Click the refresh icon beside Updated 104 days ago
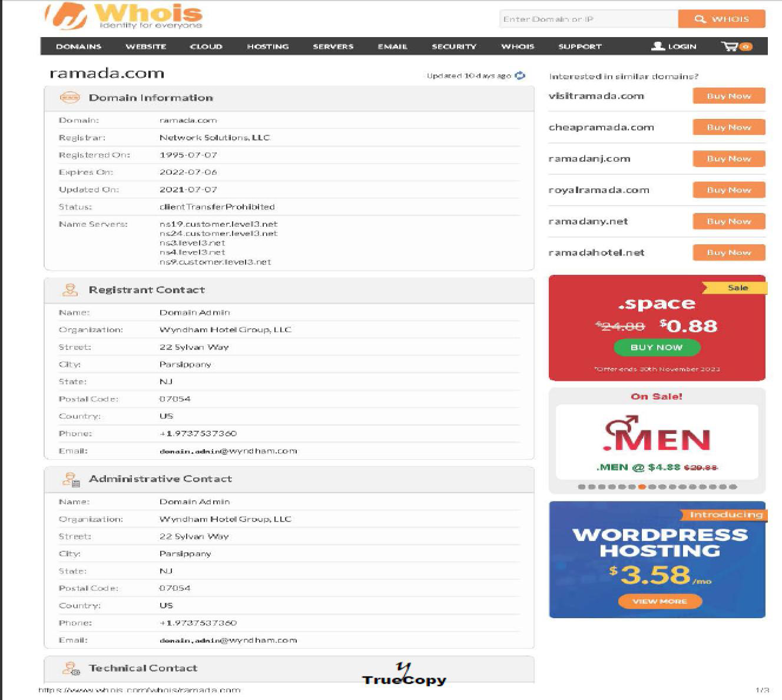Image resolution: width=782 pixels, height=700 pixels. click(x=520, y=75)
